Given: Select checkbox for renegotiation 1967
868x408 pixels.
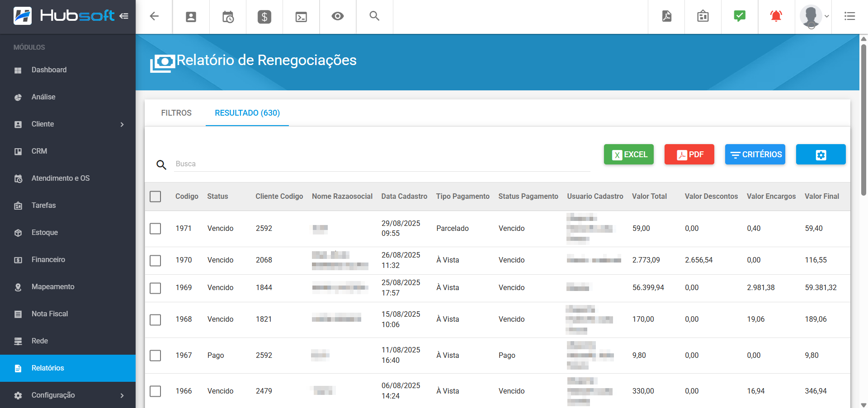Looking at the screenshot, I should [156, 356].
